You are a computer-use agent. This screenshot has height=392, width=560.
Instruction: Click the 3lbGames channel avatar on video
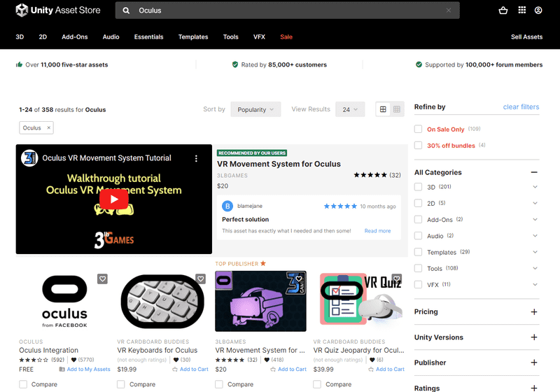click(x=29, y=158)
